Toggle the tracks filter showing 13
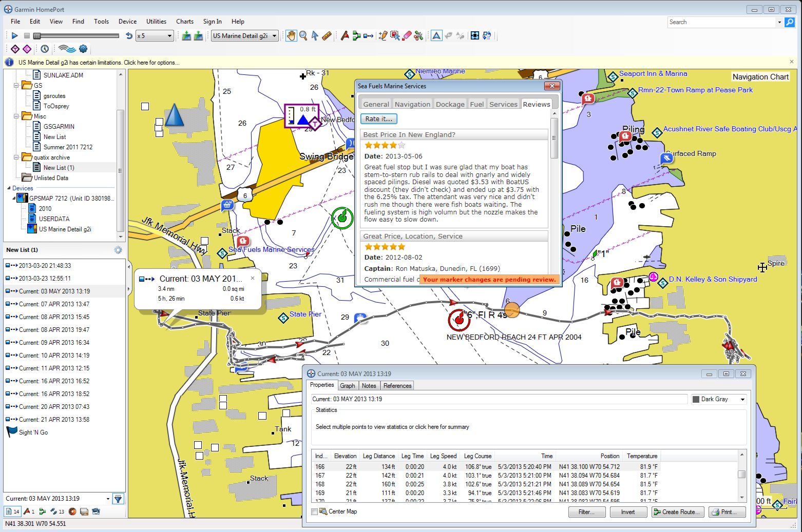The image size is (802, 532). click(x=58, y=511)
